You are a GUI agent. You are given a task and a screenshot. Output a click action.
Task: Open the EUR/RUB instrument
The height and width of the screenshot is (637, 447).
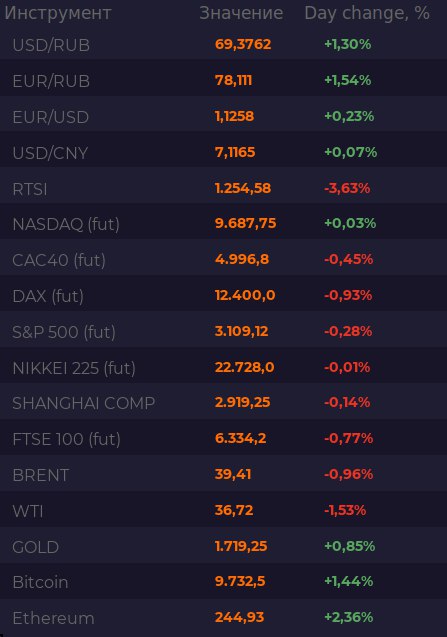(x=224, y=80)
